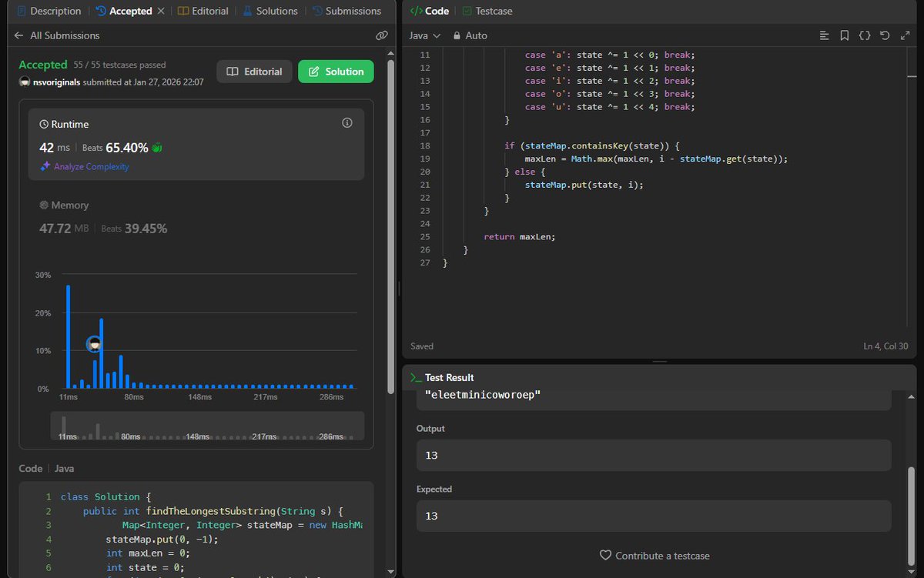Click Contribute a testcase
The width and height of the screenshot is (924, 578).
[662, 556]
